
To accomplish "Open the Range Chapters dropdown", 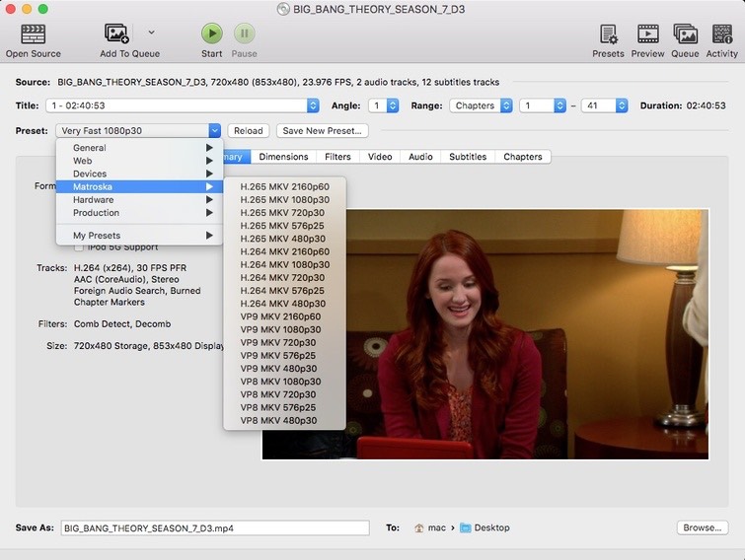I will pos(481,105).
